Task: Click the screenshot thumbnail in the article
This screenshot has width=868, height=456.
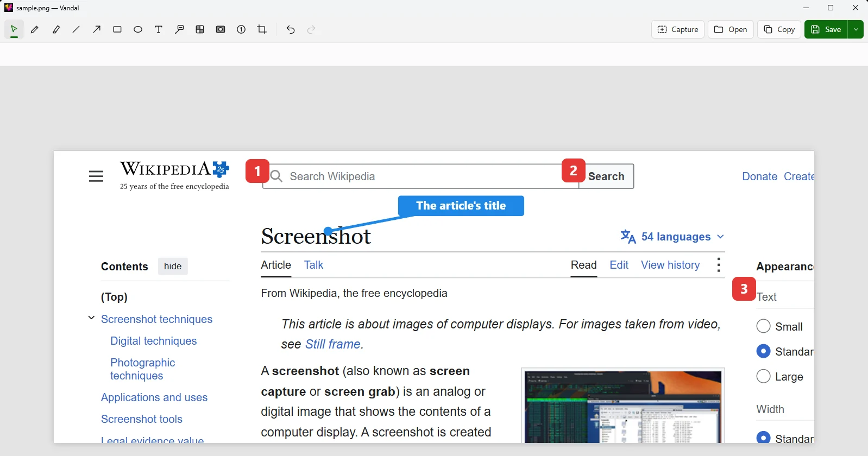Action: [x=623, y=406]
